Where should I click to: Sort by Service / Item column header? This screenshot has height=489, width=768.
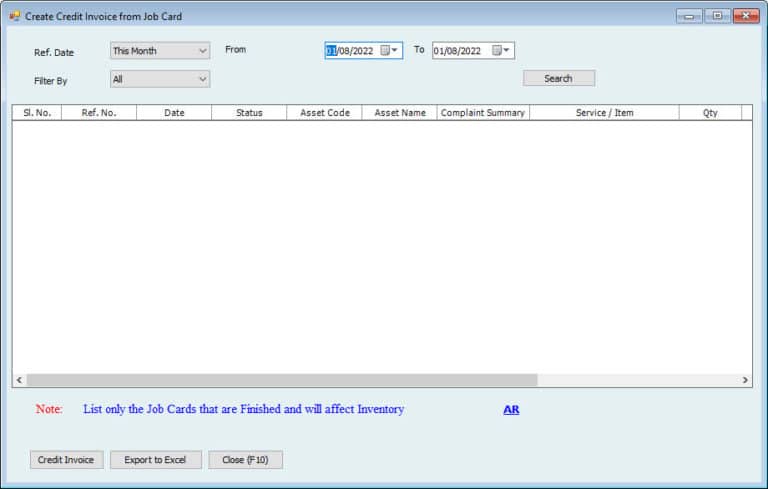click(604, 113)
